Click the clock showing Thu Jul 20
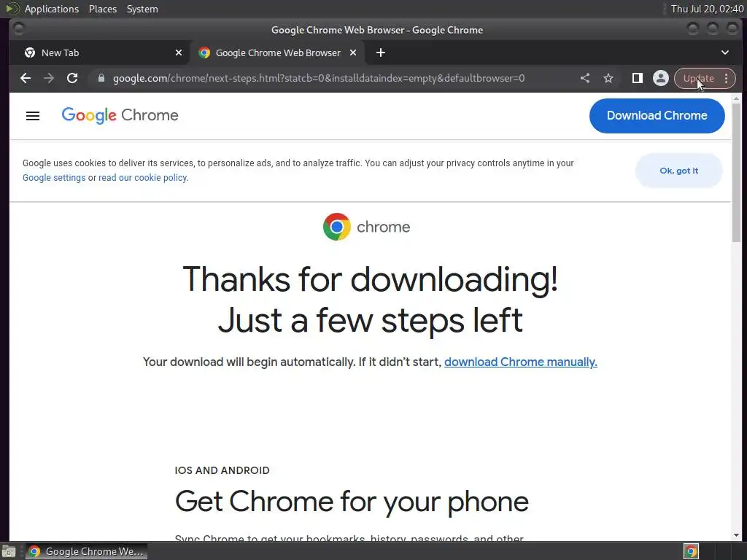Image resolution: width=747 pixels, height=560 pixels. [x=707, y=9]
